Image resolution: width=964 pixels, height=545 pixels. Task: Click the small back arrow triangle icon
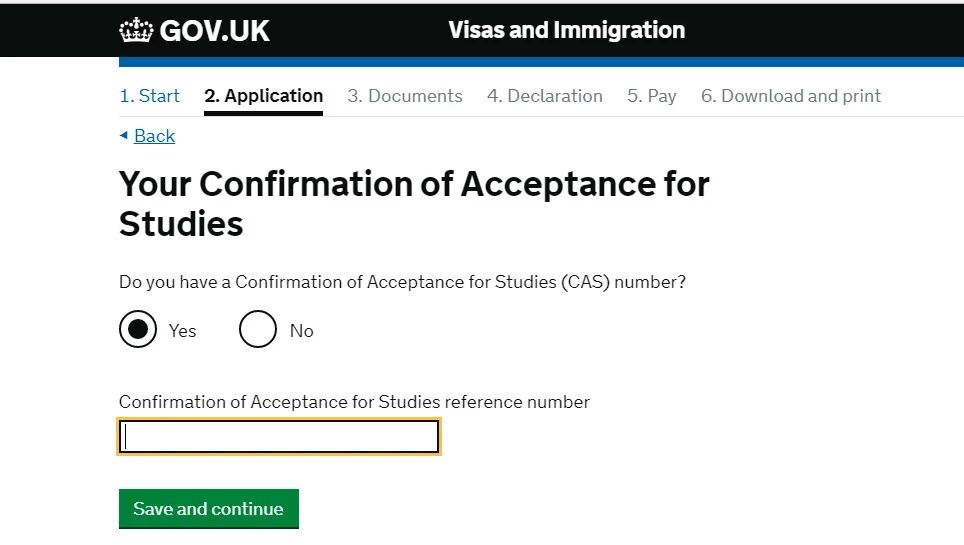click(124, 135)
